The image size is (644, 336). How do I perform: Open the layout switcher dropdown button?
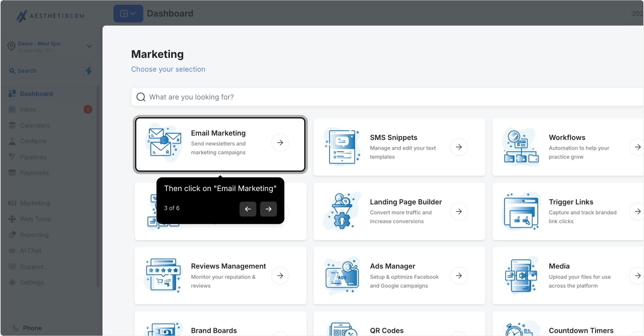click(128, 13)
